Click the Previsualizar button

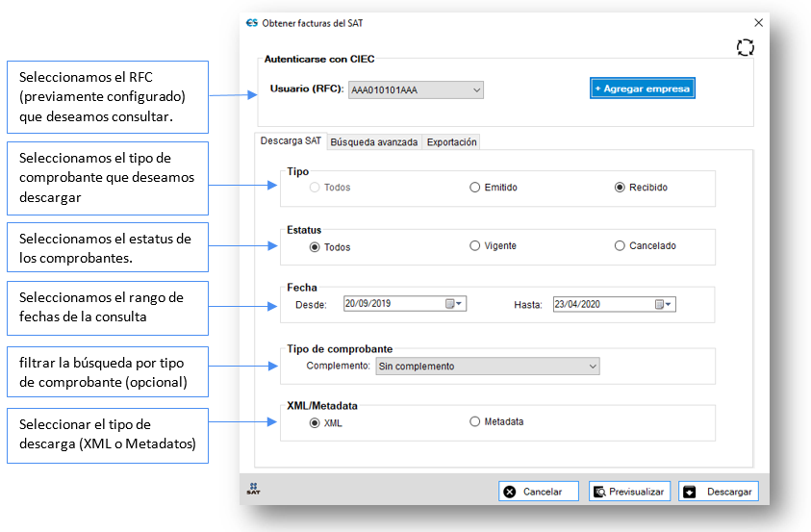tap(629, 492)
